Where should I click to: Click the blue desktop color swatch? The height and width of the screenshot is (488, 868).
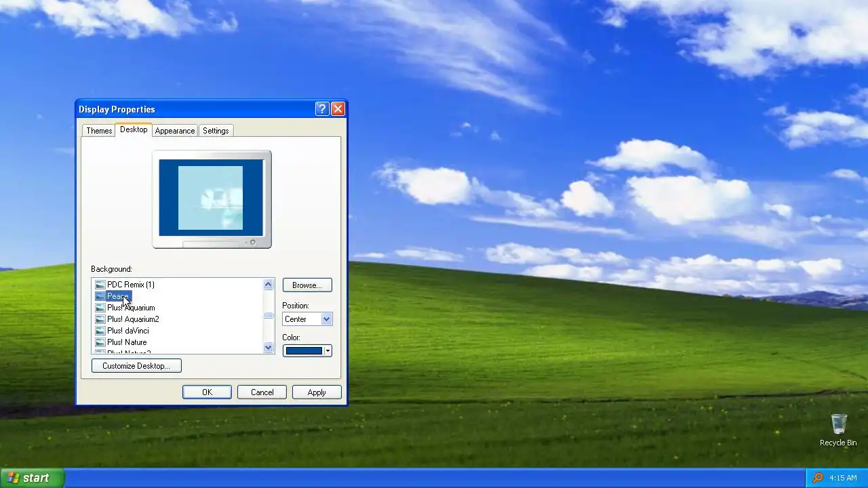[304, 351]
